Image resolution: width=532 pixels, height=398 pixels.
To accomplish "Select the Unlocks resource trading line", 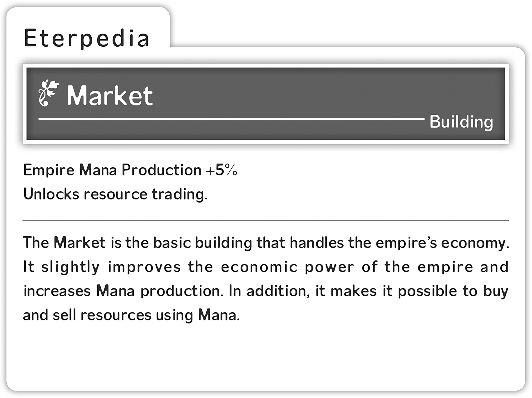I will click(115, 194).
